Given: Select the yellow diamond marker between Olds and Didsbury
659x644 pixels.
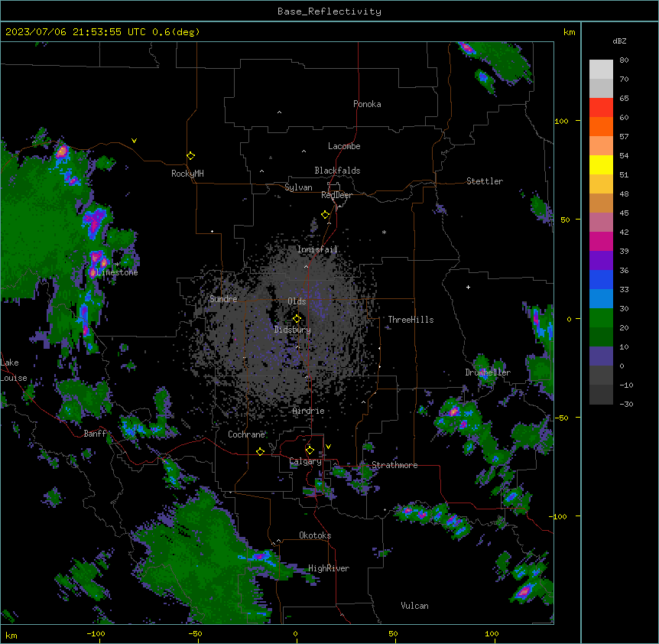Looking at the screenshot, I should [297, 319].
